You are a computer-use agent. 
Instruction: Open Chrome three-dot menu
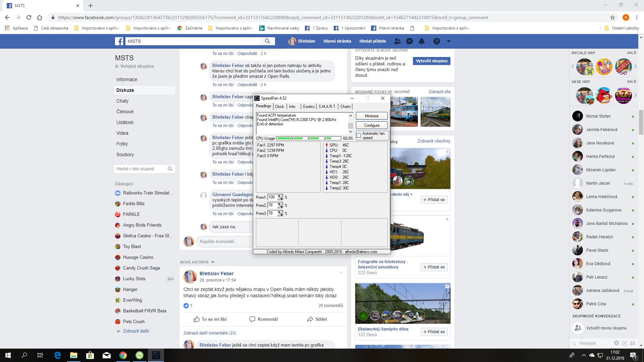[637, 17]
